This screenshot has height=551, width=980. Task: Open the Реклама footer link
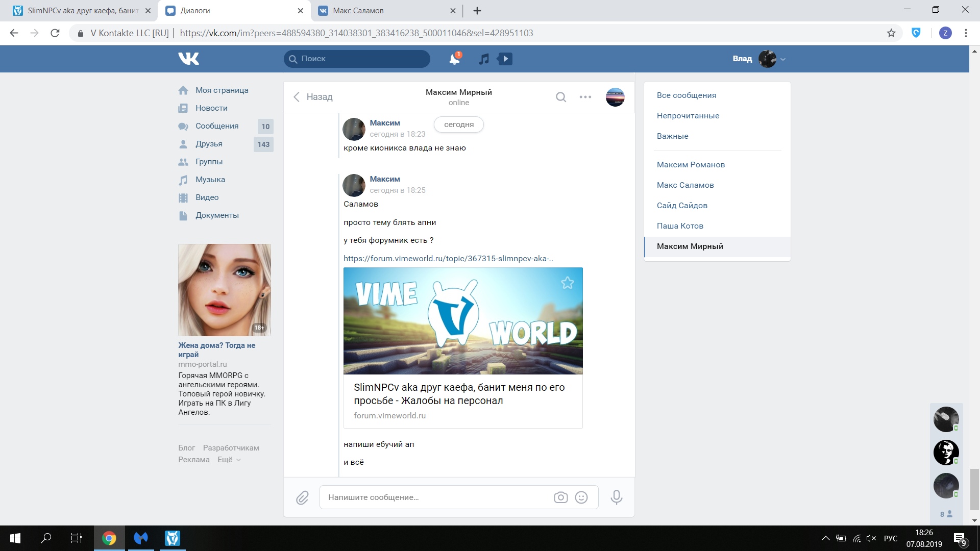pyautogui.click(x=193, y=460)
